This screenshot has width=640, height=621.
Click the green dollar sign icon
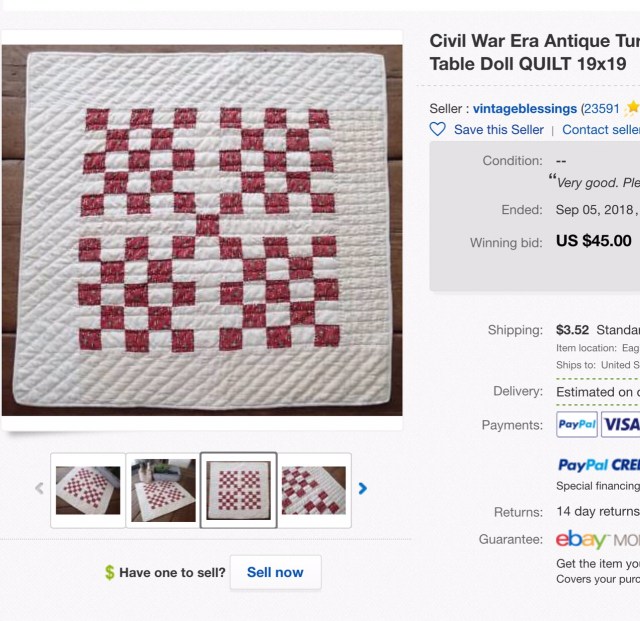point(109,573)
